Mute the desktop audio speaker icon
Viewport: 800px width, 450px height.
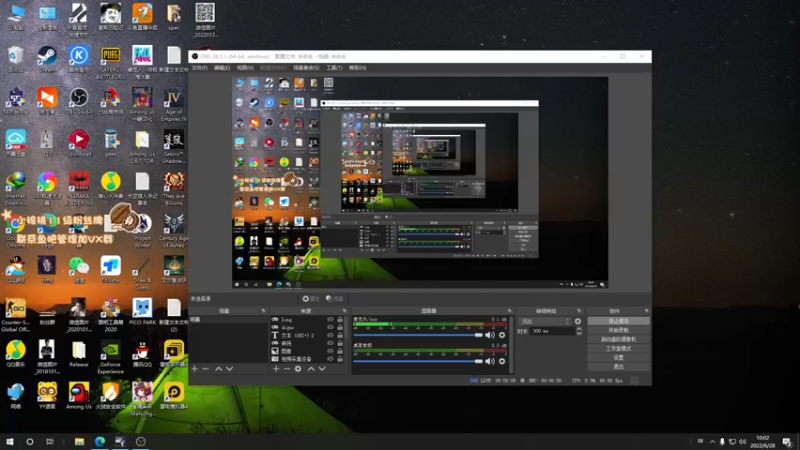[x=490, y=362]
